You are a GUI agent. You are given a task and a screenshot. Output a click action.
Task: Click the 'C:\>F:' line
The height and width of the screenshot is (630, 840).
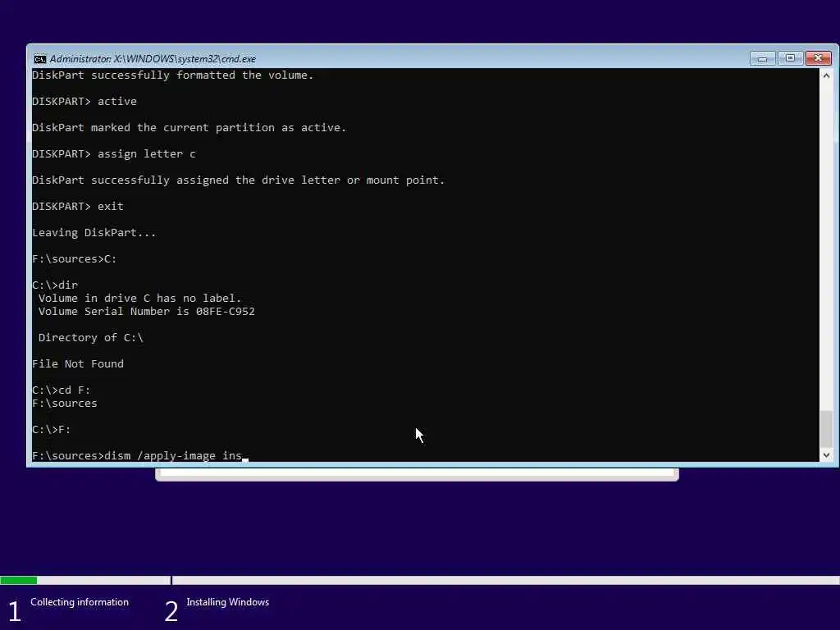point(52,430)
